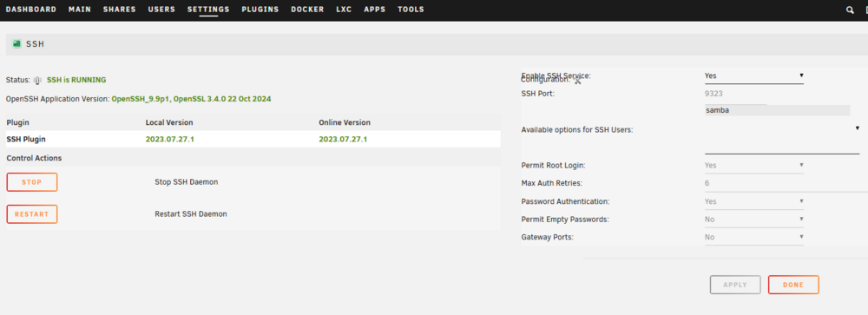Click the SSH page title text
The height and width of the screenshot is (315, 868).
(35, 43)
